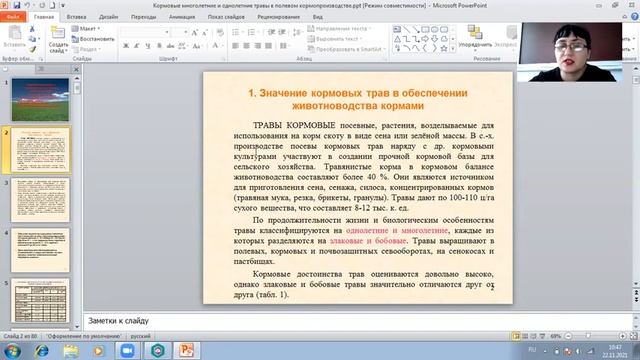The height and width of the screenshot is (360, 640).
Task: Choose the five-point star shape
Action: pos(444,48)
